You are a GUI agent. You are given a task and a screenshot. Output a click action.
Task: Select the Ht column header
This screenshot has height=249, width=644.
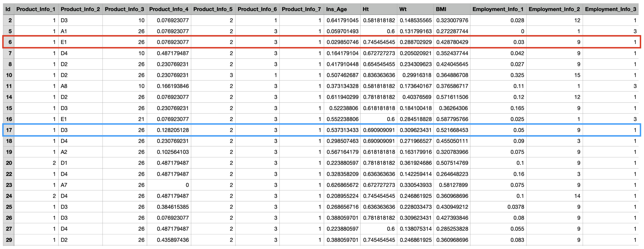coord(379,9)
